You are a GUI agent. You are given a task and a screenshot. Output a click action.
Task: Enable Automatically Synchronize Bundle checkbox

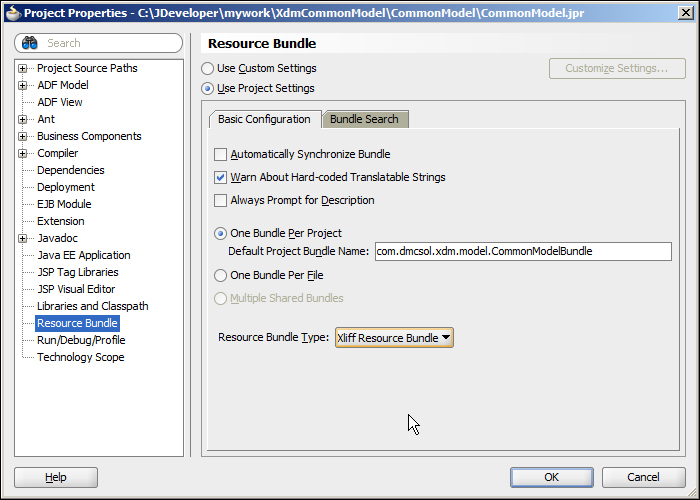pos(221,154)
